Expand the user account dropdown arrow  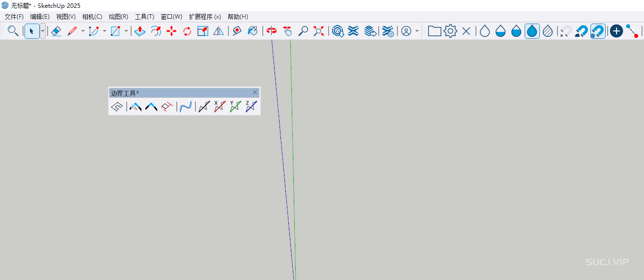(417, 31)
